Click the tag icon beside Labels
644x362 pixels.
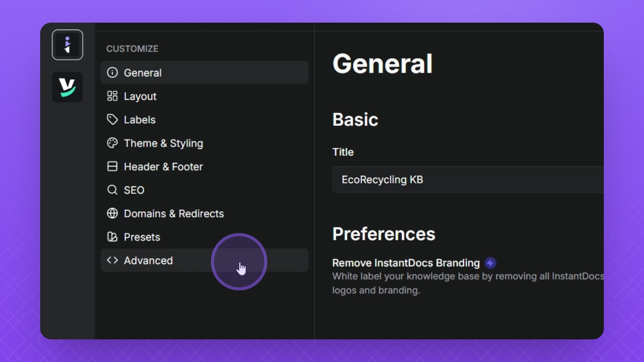coord(113,120)
